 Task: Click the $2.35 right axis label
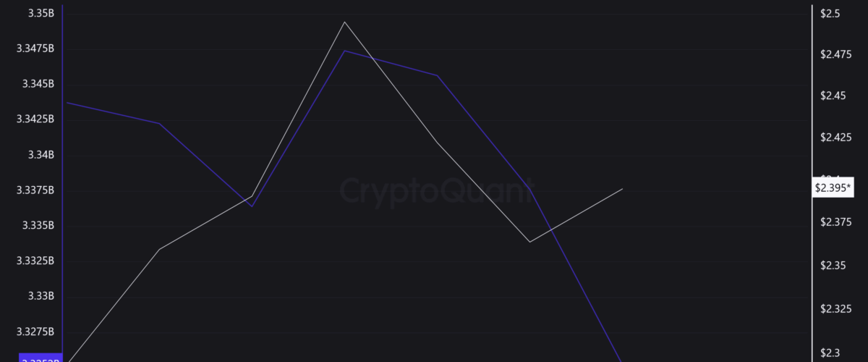833,266
